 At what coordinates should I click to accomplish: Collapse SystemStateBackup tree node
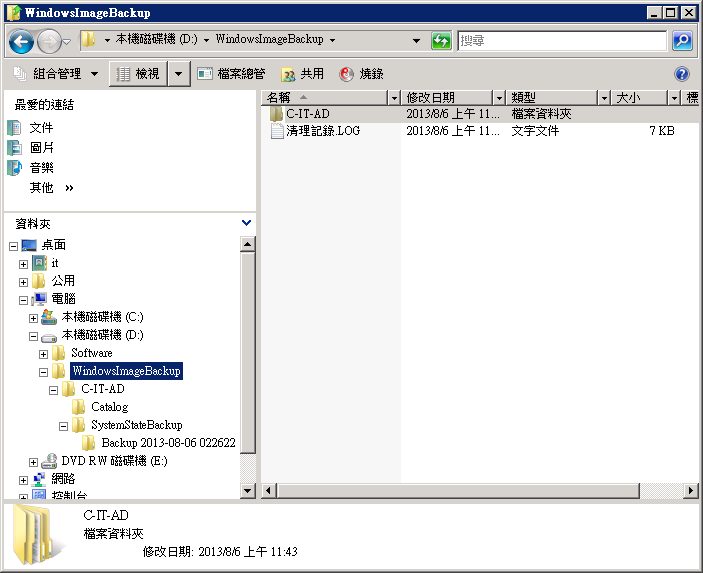coord(63,426)
